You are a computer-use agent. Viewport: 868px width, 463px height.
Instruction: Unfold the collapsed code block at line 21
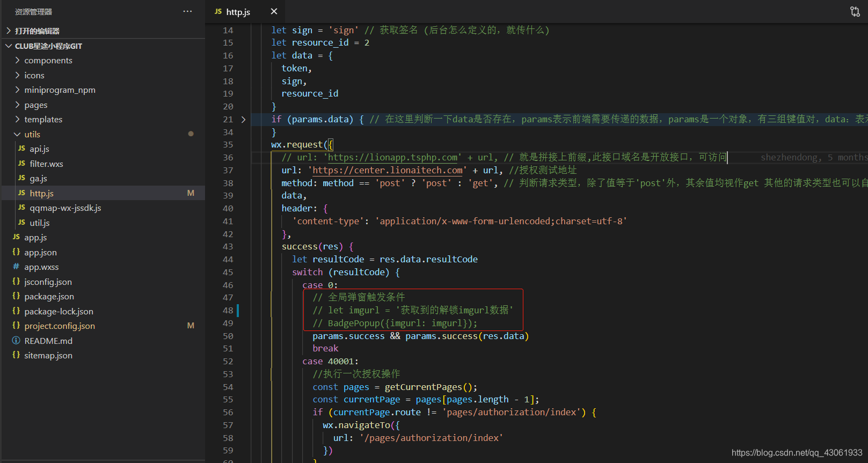tap(243, 119)
